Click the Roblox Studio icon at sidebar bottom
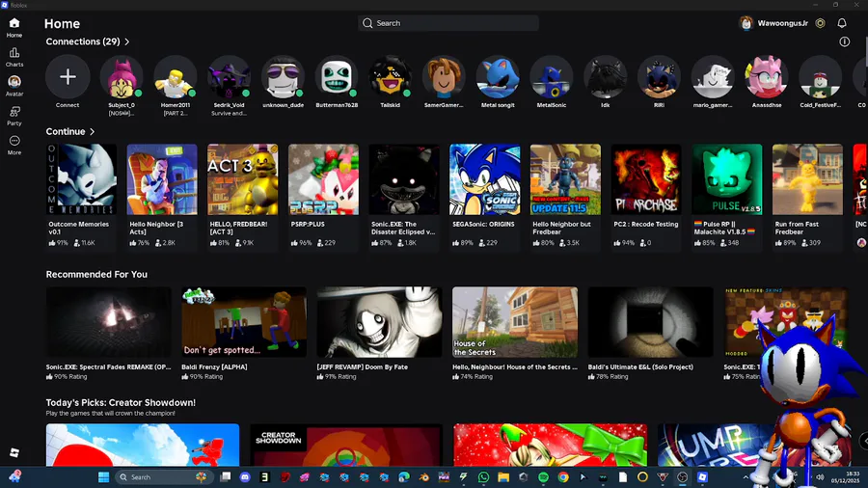Screen dimensions: 868x488 tap(14, 452)
